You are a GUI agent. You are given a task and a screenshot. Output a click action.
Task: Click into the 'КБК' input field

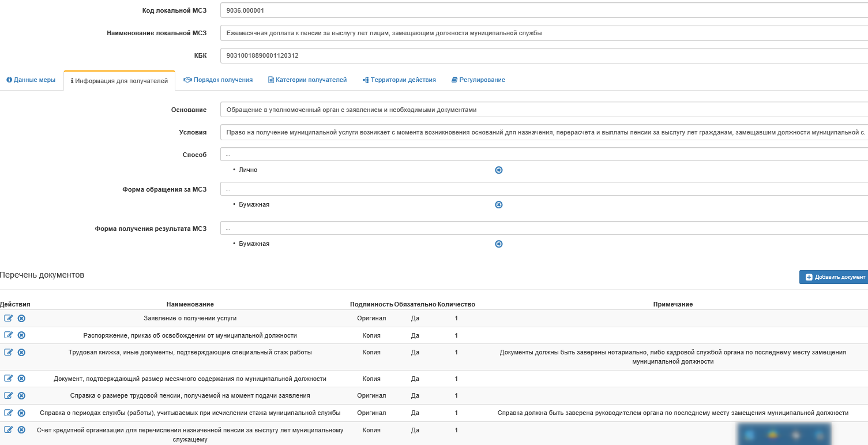coord(544,55)
